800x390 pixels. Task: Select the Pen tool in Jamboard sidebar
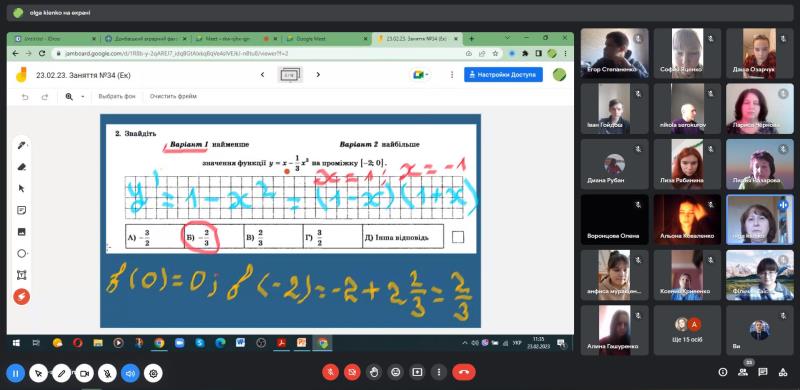(x=21, y=145)
